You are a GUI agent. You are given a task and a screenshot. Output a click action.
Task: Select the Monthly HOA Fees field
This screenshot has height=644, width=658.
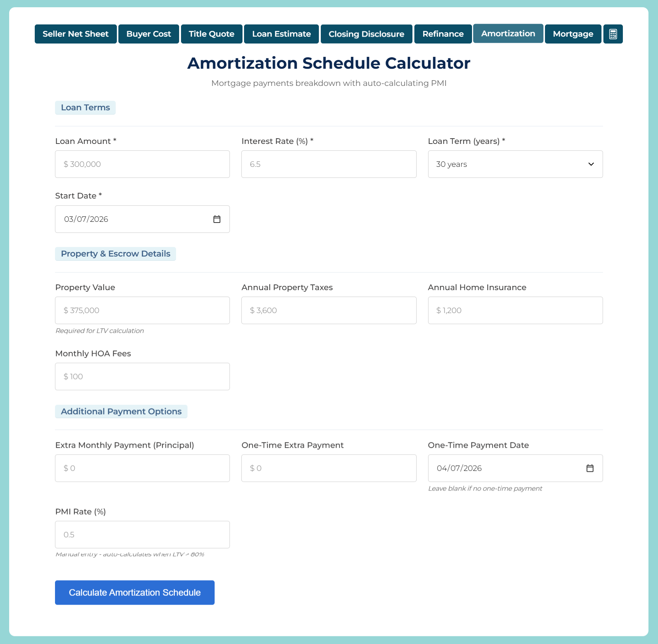142,376
